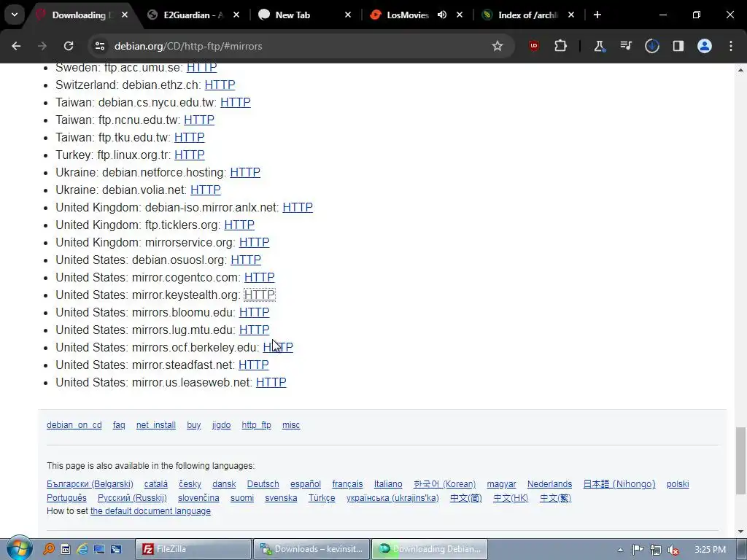Open the media control icon
747x560 pixels.
[625, 46]
